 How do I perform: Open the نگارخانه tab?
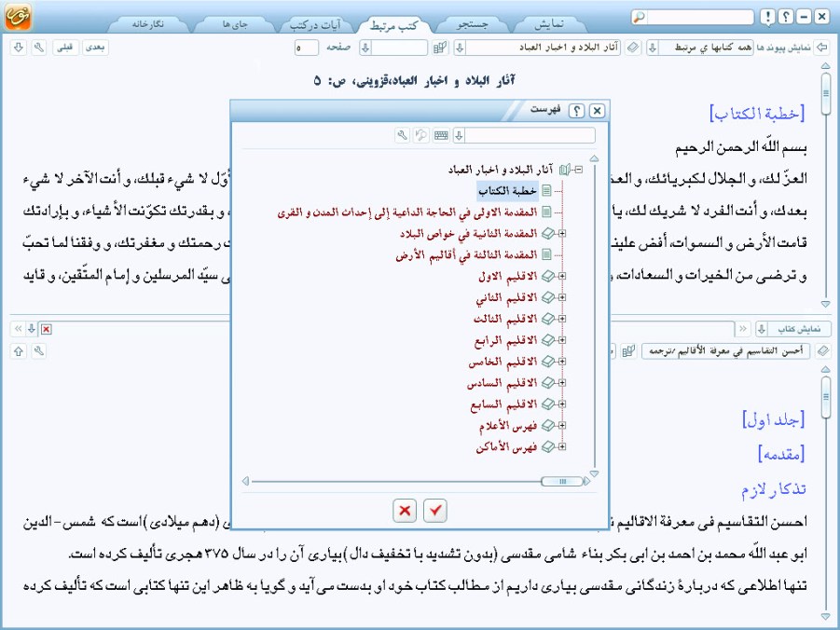coord(148,24)
